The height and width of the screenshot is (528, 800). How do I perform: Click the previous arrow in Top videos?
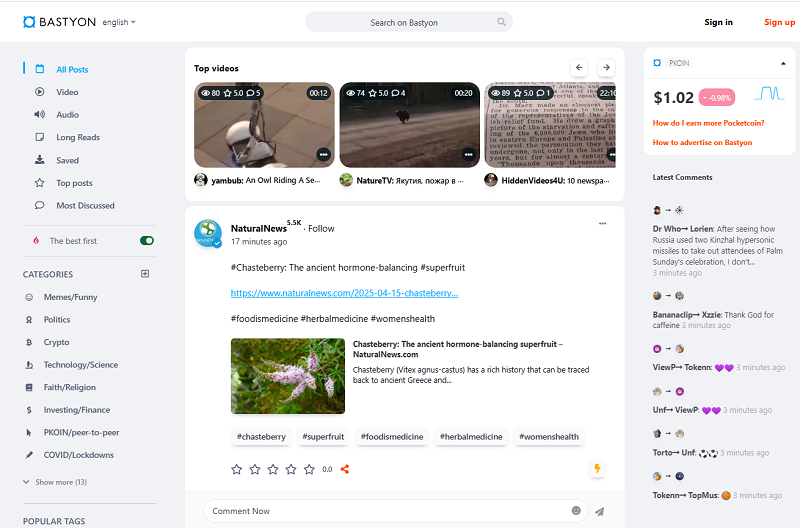(579, 67)
